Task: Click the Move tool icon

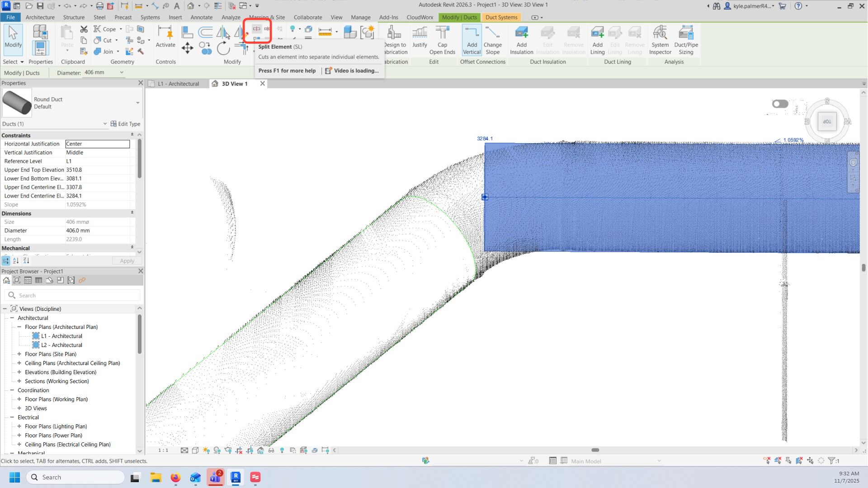Action: (x=187, y=48)
